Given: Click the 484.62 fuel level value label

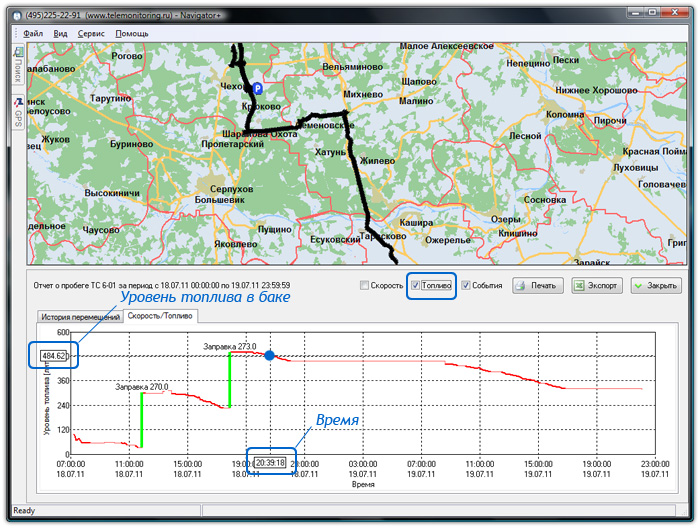Looking at the screenshot, I should click(54, 355).
